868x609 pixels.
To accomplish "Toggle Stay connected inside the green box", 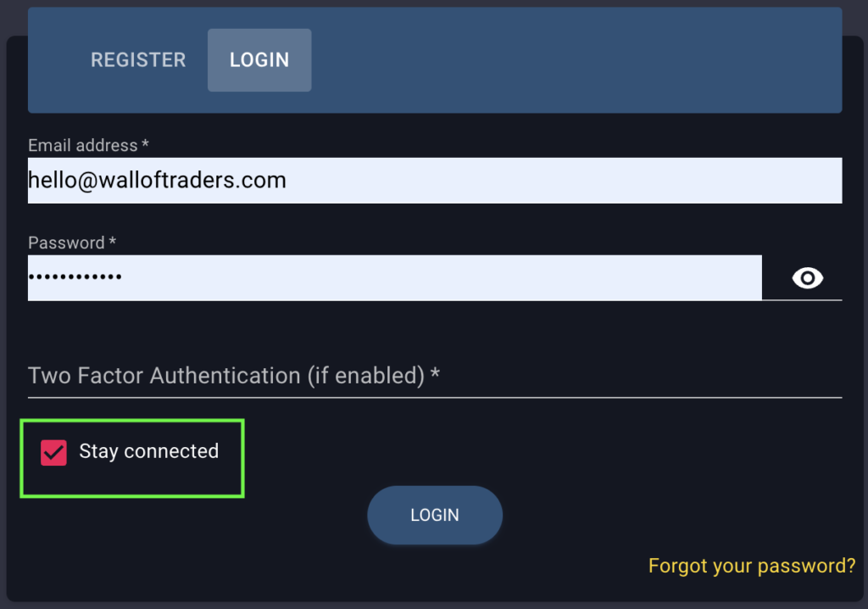I will click(53, 452).
